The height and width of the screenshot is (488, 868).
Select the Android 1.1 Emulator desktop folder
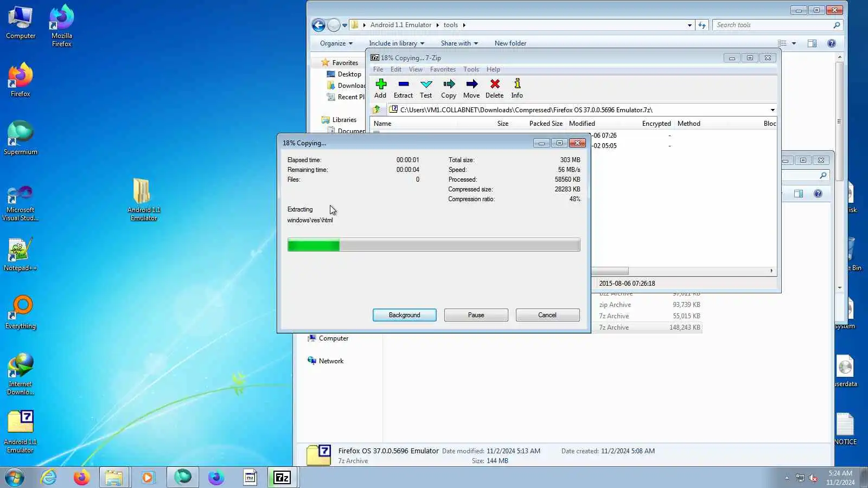(144, 199)
